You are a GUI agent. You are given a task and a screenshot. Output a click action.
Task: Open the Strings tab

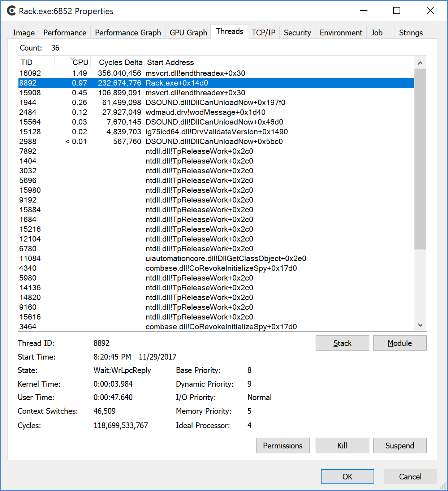411,32
